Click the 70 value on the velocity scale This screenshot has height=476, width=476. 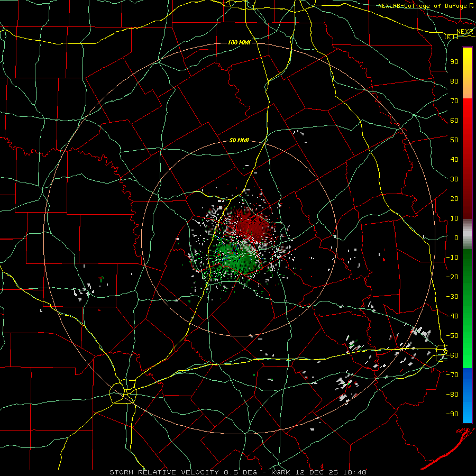tap(454, 101)
